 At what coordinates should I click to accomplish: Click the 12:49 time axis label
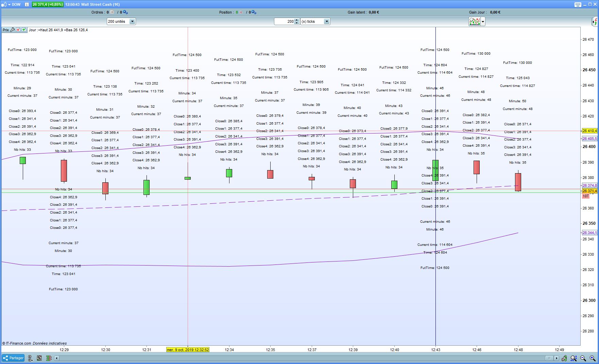559,349
